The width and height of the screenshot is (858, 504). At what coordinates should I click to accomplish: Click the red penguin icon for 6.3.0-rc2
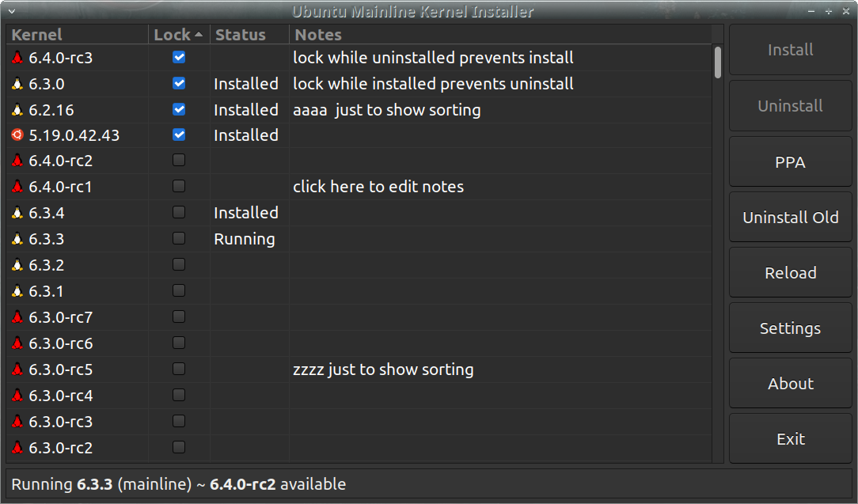[x=17, y=448]
